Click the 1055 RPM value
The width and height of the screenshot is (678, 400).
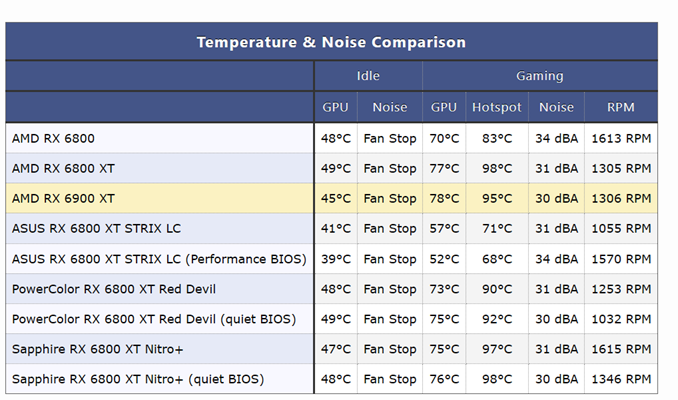[x=621, y=228]
